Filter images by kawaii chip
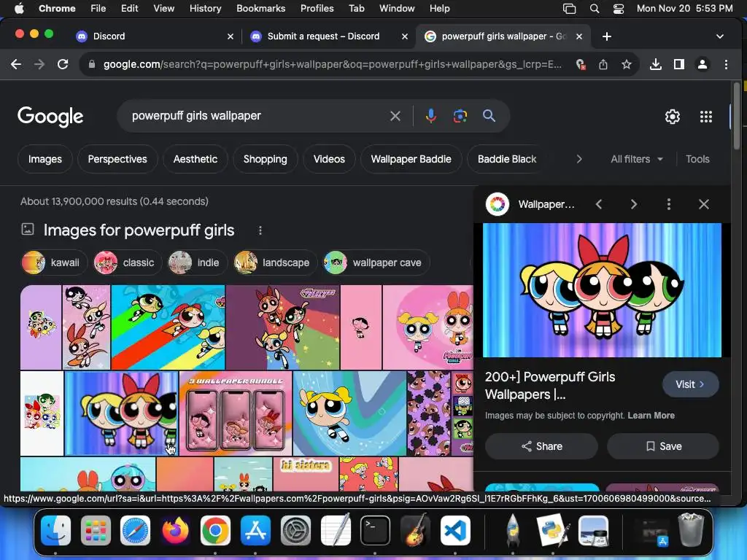The width and height of the screenshot is (747, 560). [x=54, y=262]
